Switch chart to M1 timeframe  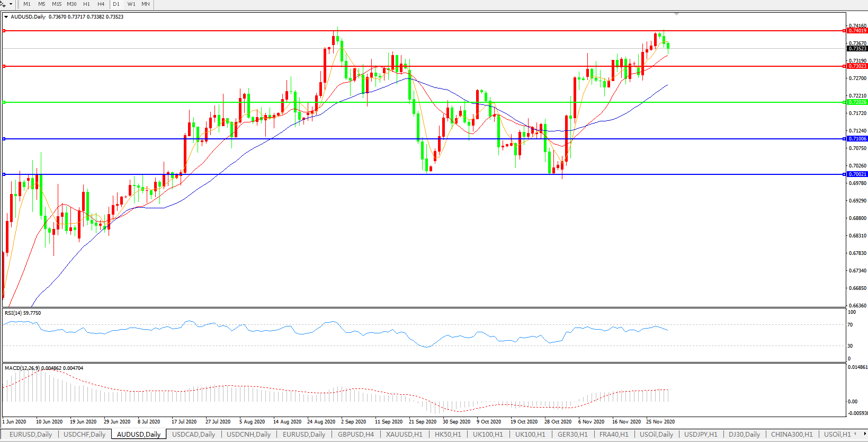[x=27, y=4]
